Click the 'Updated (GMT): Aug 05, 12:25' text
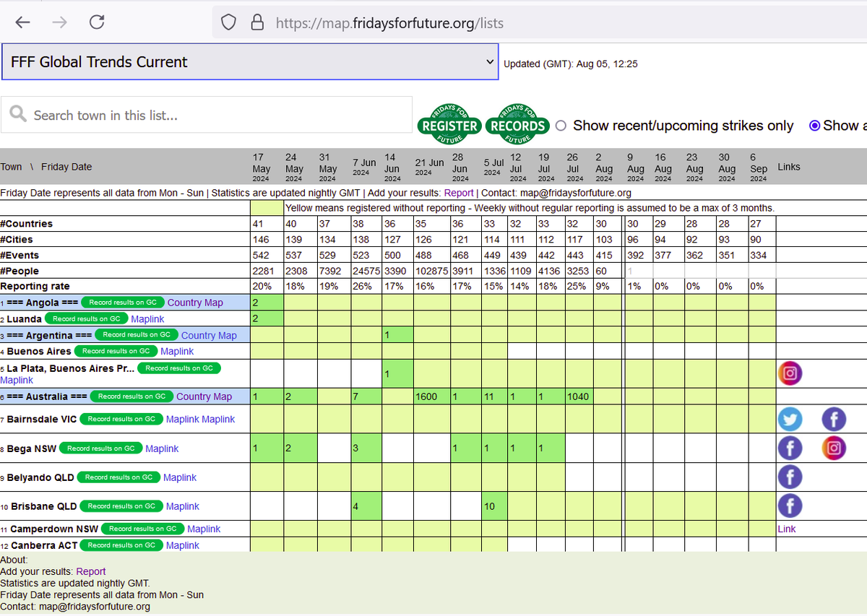The image size is (867, 616). pyautogui.click(x=570, y=64)
